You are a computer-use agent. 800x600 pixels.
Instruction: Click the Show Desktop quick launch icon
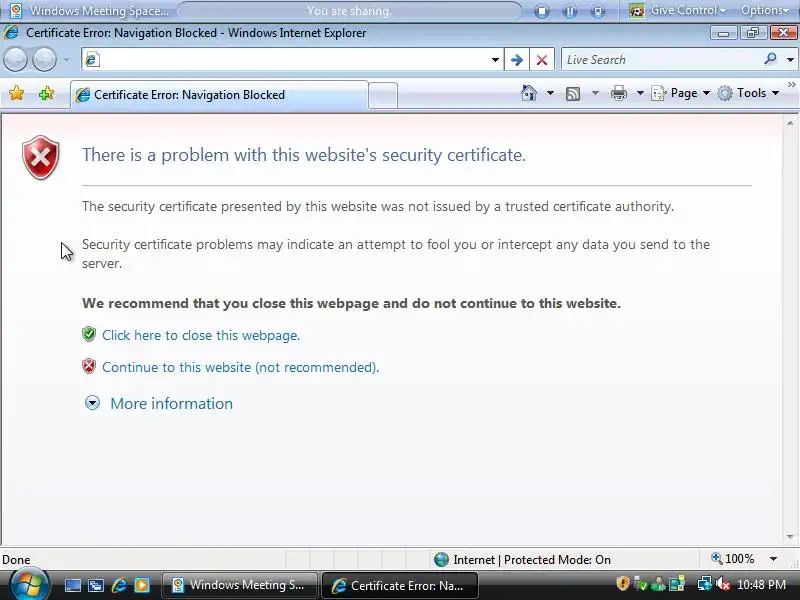click(72, 586)
